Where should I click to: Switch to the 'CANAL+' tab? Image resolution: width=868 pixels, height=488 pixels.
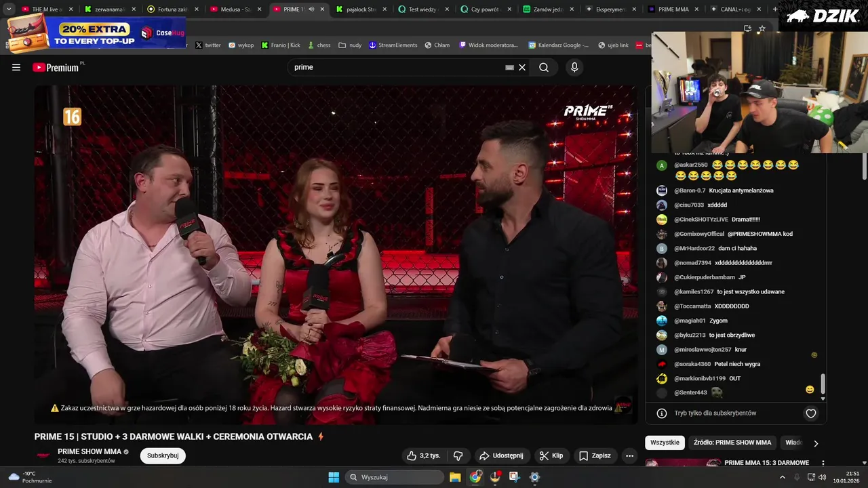(x=735, y=9)
